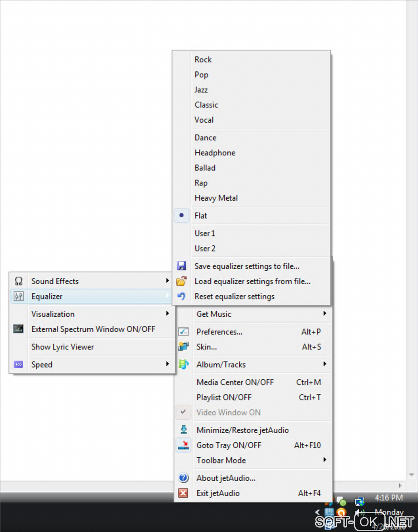418x532 pixels.
Task: Click the equalizer sliders icon
Action: [18, 296]
